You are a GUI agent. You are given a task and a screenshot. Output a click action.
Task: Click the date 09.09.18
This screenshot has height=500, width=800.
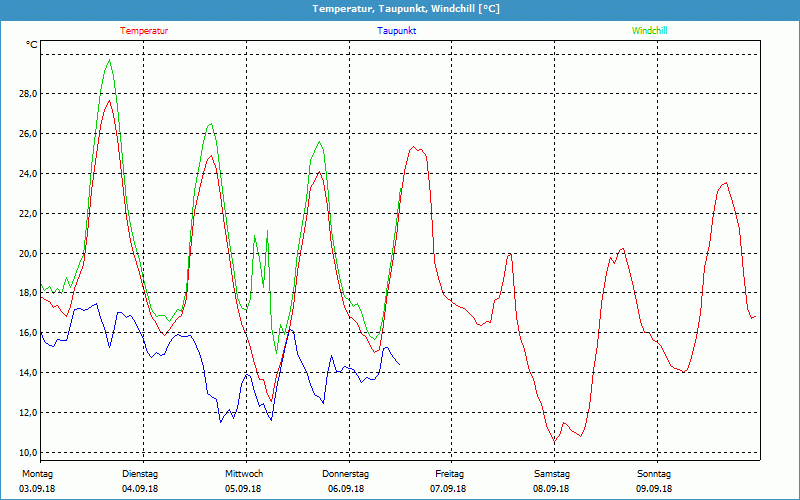tap(654, 489)
